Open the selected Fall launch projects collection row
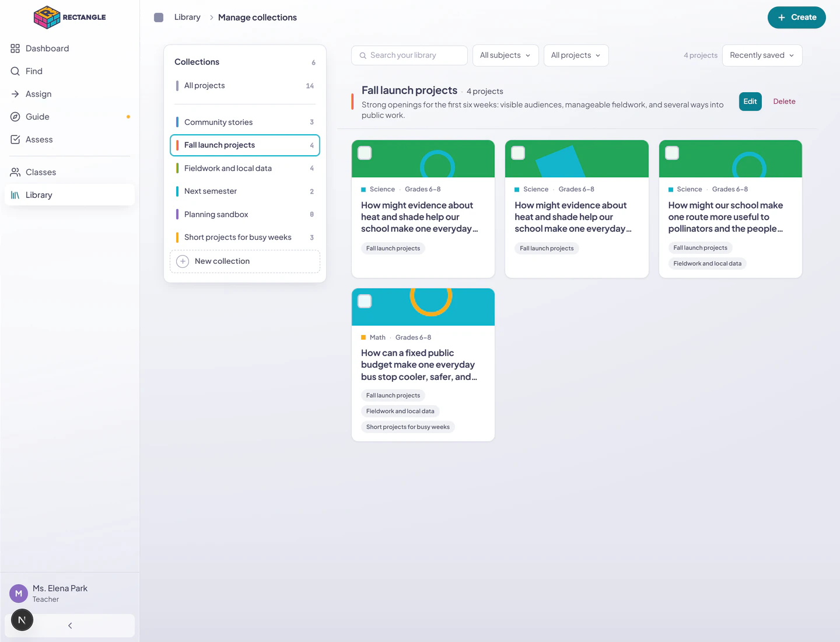The width and height of the screenshot is (840, 642). 245,145
